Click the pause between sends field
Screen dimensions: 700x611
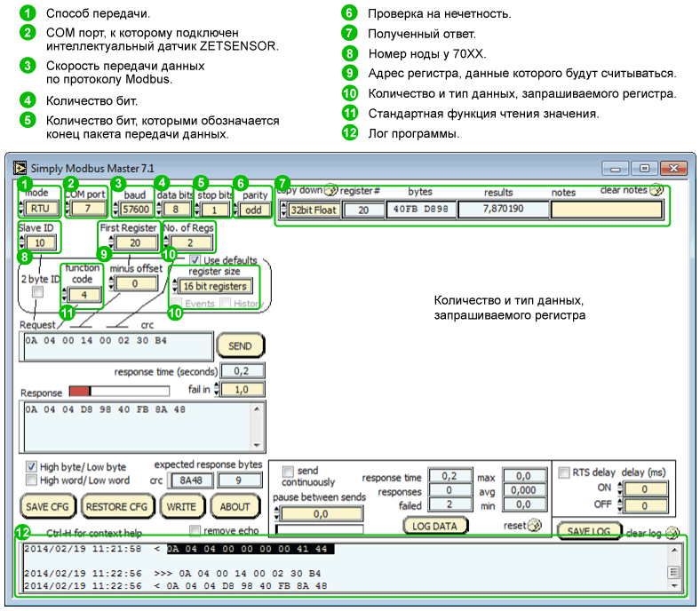pos(322,513)
